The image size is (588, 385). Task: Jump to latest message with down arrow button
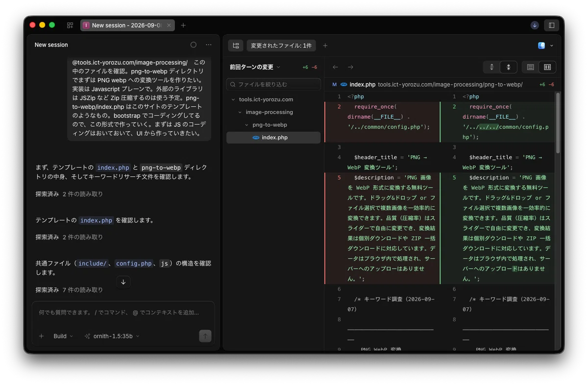(x=123, y=282)
